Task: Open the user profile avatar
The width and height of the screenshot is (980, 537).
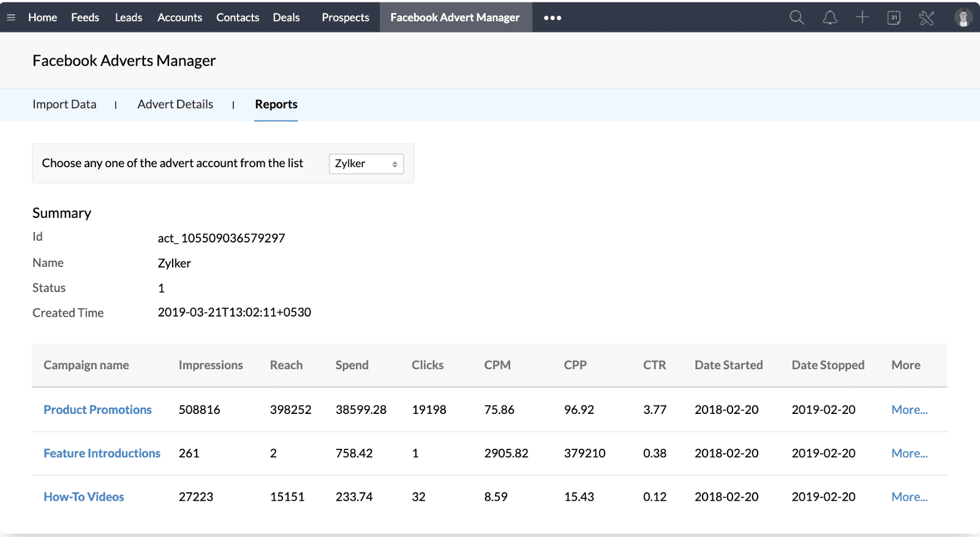Action: (963, 18)
